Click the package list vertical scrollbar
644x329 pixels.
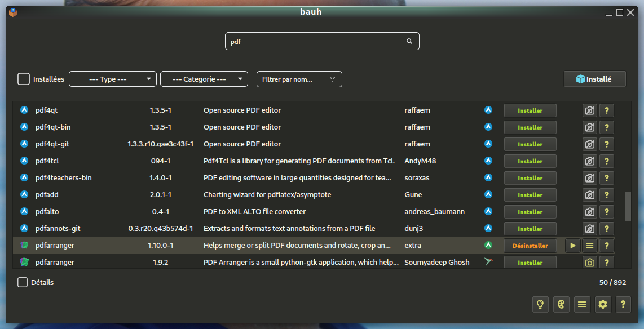(628, 206)
